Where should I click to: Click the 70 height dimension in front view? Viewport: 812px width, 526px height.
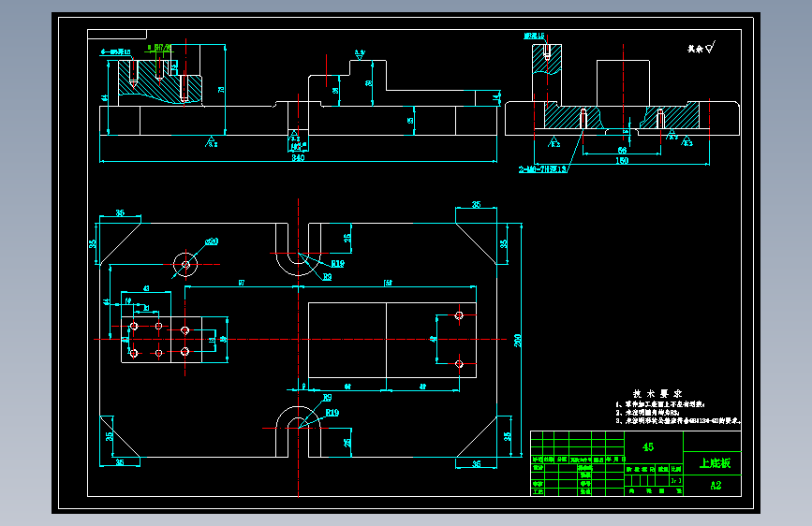coord(222,90)
